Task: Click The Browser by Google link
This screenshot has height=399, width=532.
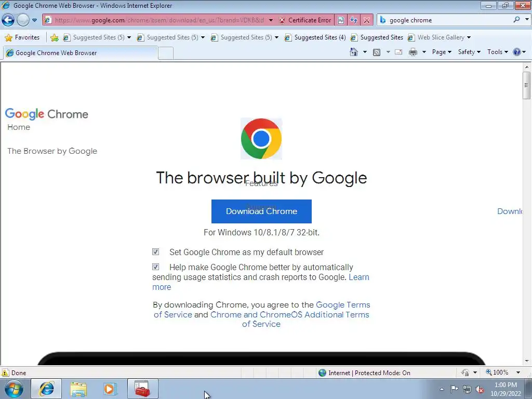Action: 52,151
